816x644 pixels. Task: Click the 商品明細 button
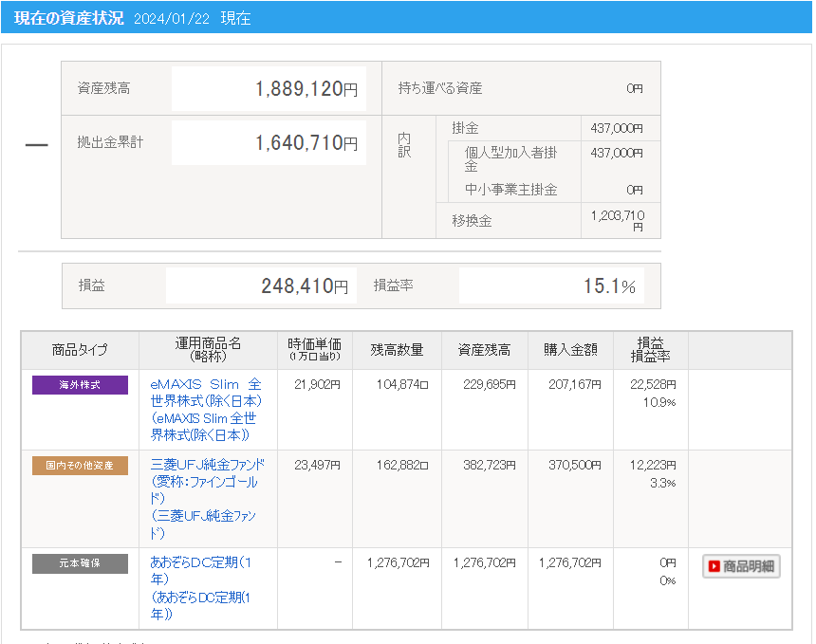click(x=741, y=566)
